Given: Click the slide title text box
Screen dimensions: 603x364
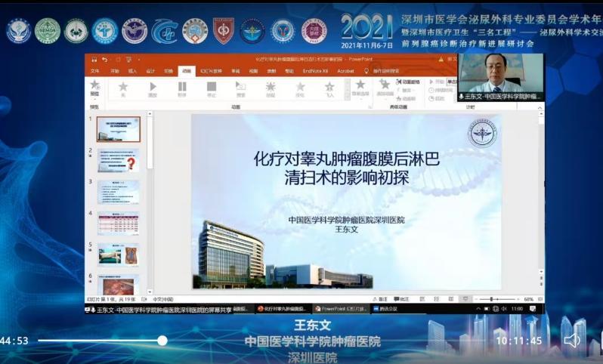Looking at the screenshot, I should (x=345, y=168).
